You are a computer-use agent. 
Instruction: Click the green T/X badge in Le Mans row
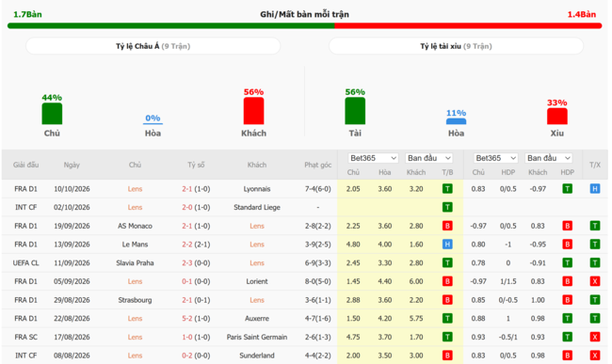(594, 245)
